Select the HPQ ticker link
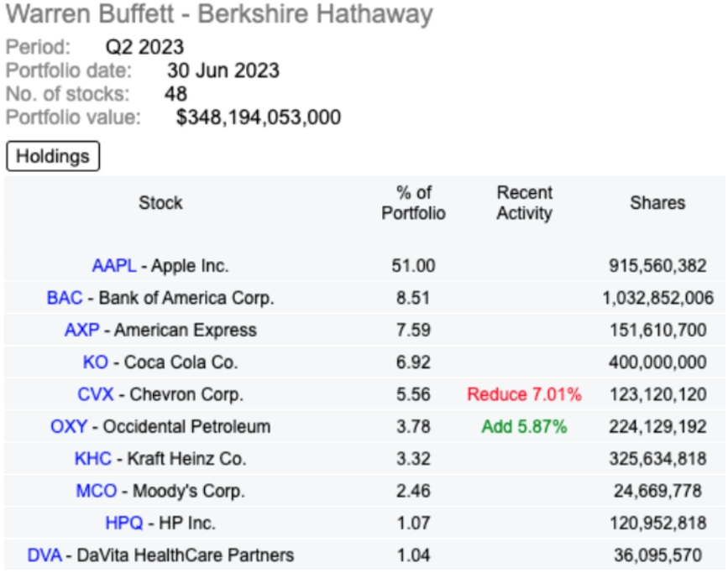Viewport: 728px width, 573px height. [124, 523]
